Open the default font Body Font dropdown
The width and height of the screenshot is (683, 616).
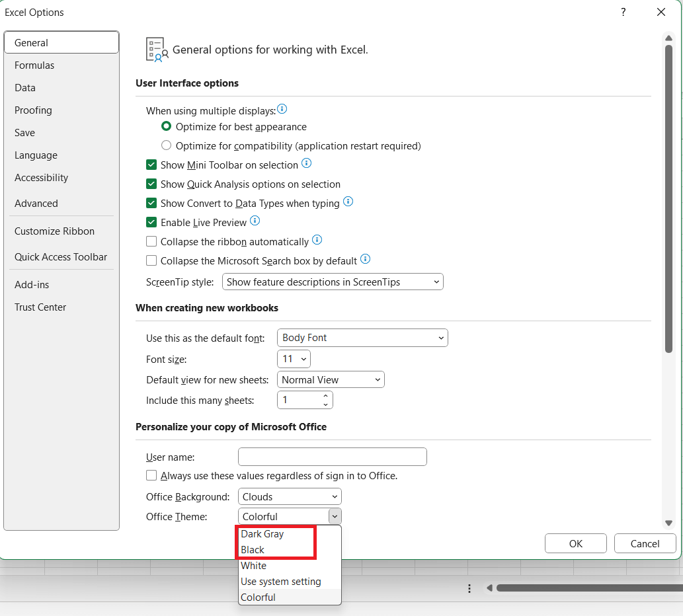coord(362,338)
